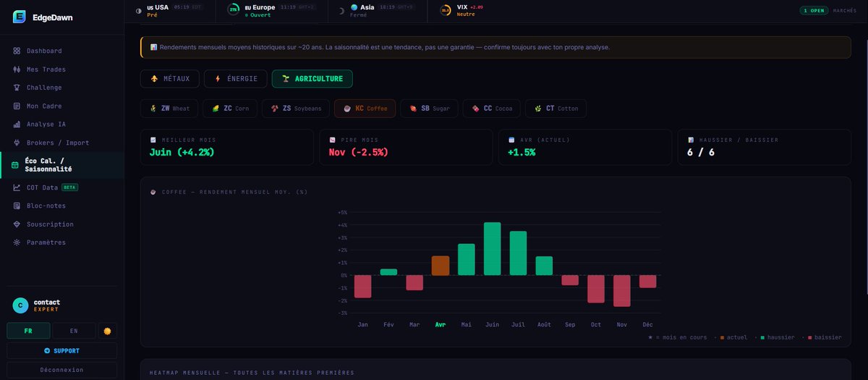Screen dimensions: 868x380
Task: Click the Asia moon session icon
Action: pos(341,10)
